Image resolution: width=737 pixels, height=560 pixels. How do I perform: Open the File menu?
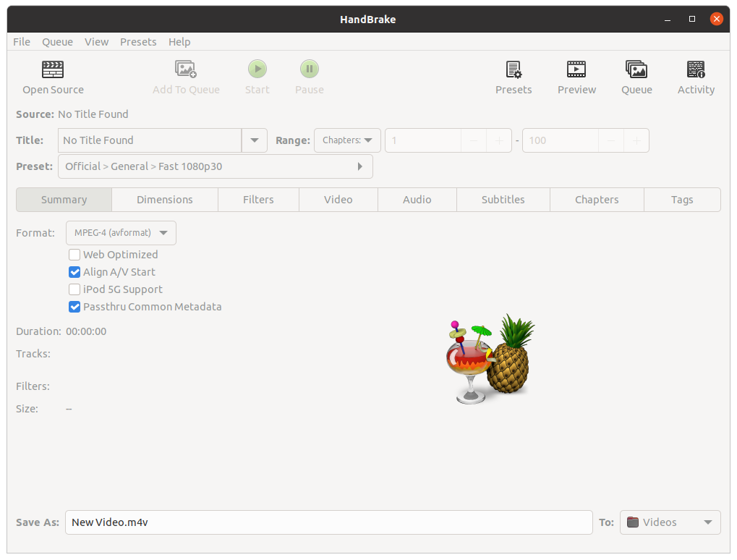point(22,42)
